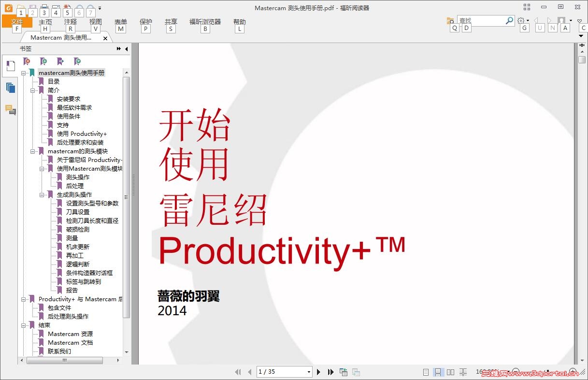Viewport: 588px width, 380px height.
Task: Open the 文件 menu tab
Action: coord(17,21)
